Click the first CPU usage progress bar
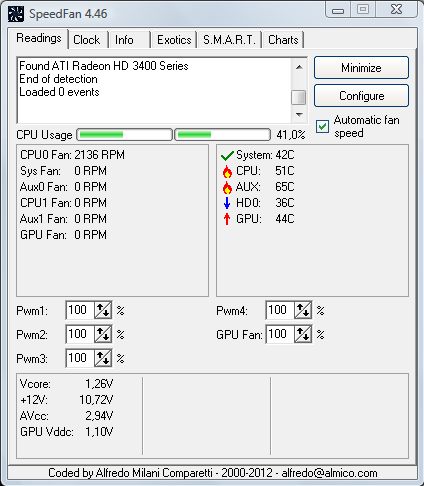This screenshot has width=424, height=486. (125, 135)
